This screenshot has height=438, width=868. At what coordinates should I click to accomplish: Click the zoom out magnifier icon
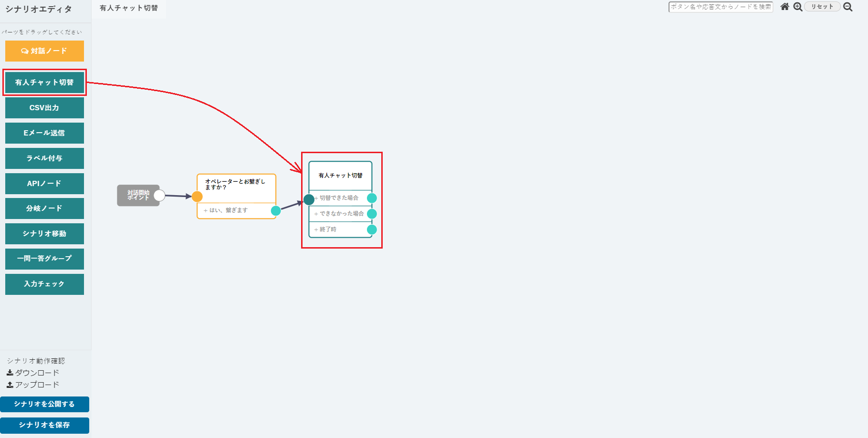tap(847, 7)
